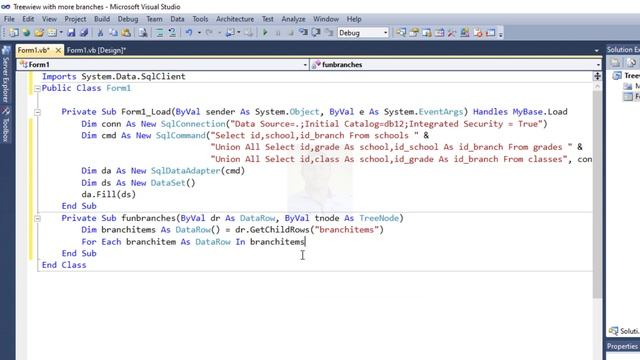Comment out the selected lines
This screenshot has width=640, height=360.
click(159, 33)
